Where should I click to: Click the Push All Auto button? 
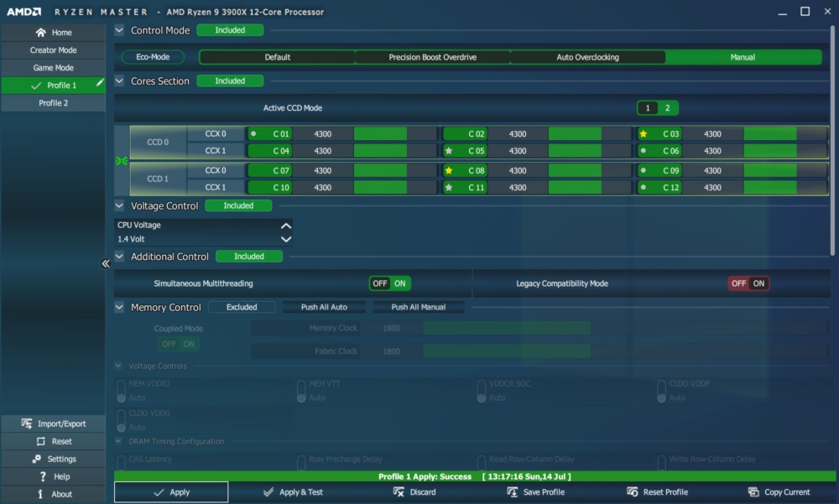324,307
